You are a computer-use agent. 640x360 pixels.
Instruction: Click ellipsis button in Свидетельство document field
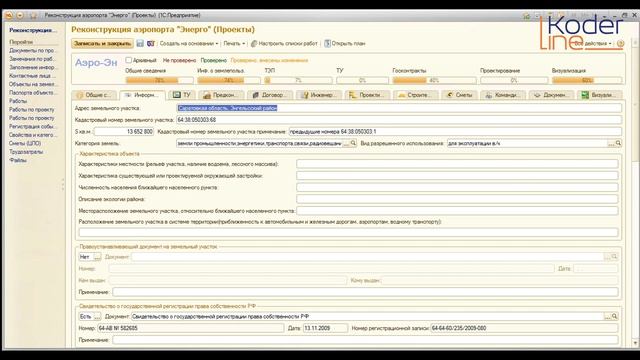tap(607, 316)
